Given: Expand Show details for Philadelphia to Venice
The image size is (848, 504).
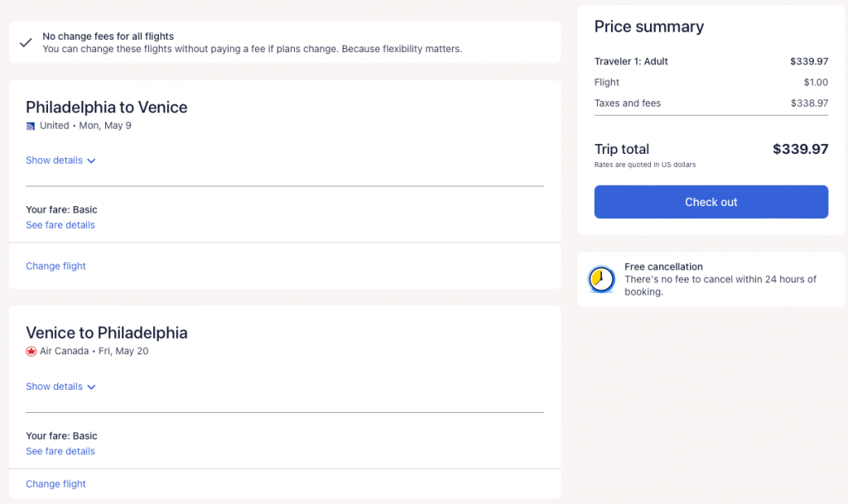Looking at the screenshot, I should click(x=55, y=161).
